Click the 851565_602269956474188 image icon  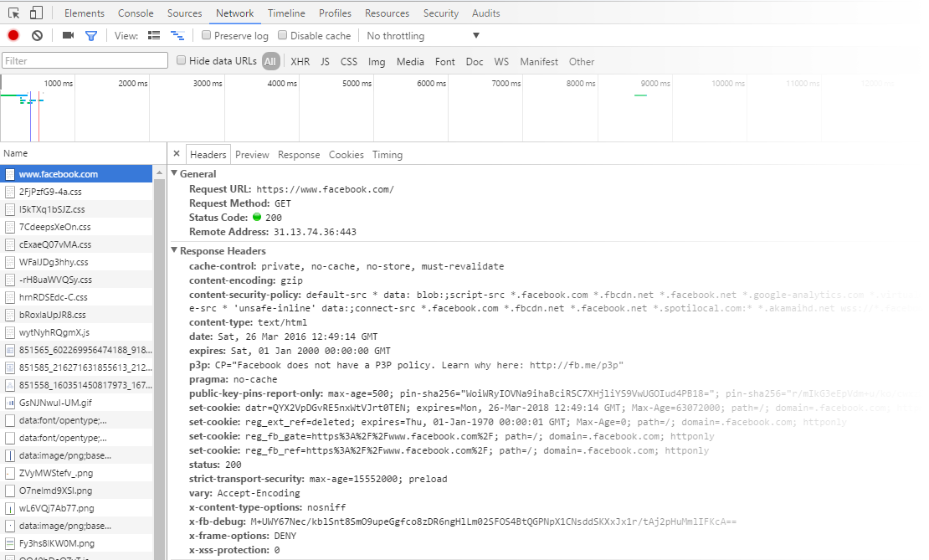click(x=9, y=350)
